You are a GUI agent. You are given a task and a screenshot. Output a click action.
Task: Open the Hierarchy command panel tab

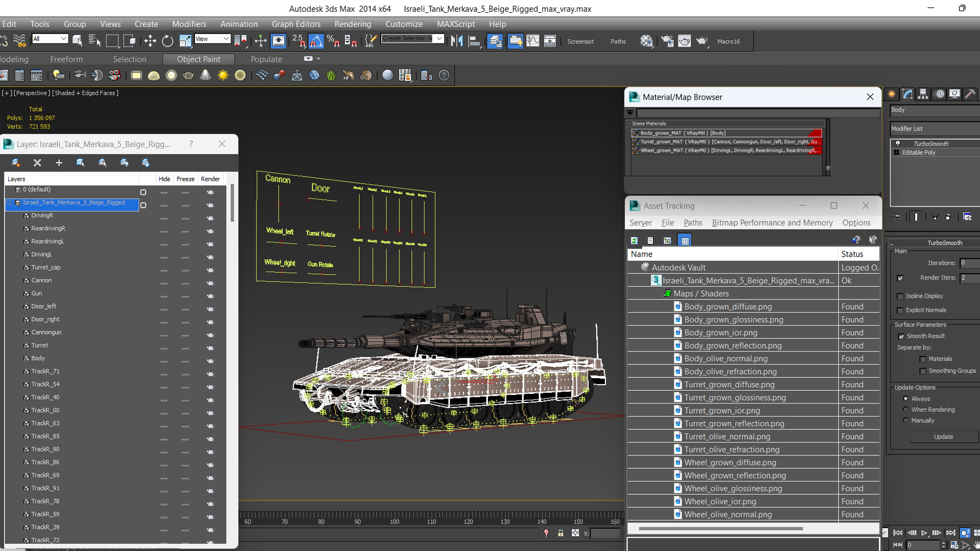point(922,94)
